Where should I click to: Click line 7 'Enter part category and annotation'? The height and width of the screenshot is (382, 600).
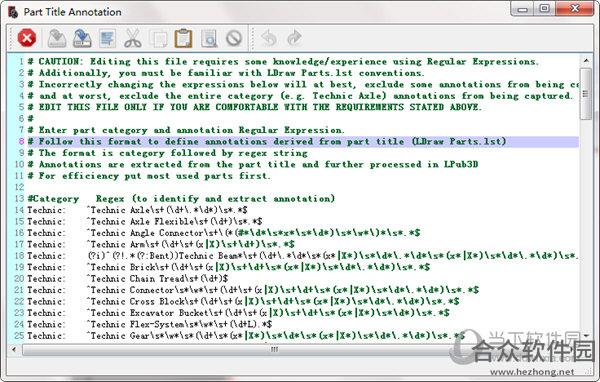coord(186,130)
